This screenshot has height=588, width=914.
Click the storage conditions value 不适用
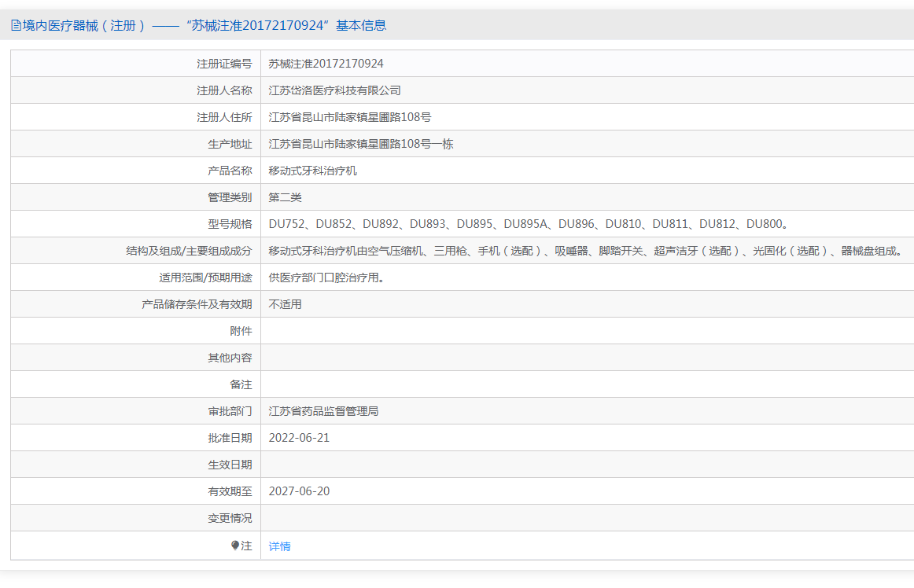point(286,304)
